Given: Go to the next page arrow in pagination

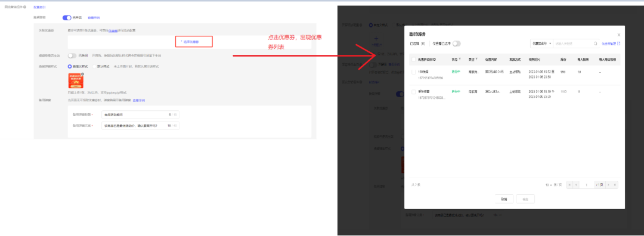Looking at the screenshot, I should [608, 185].
